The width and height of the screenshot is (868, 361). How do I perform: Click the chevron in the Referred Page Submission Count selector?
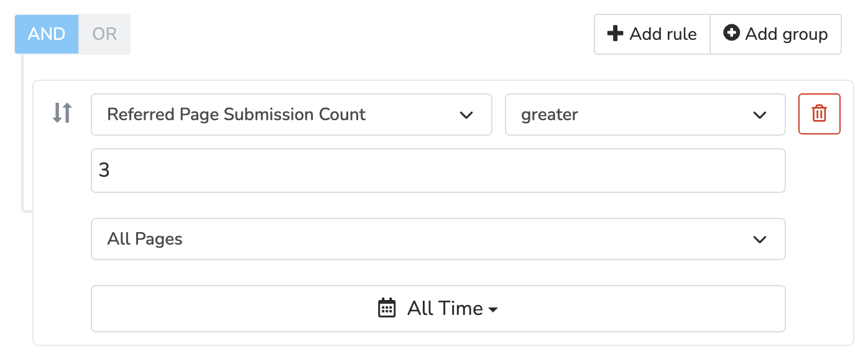coord(466,115)
